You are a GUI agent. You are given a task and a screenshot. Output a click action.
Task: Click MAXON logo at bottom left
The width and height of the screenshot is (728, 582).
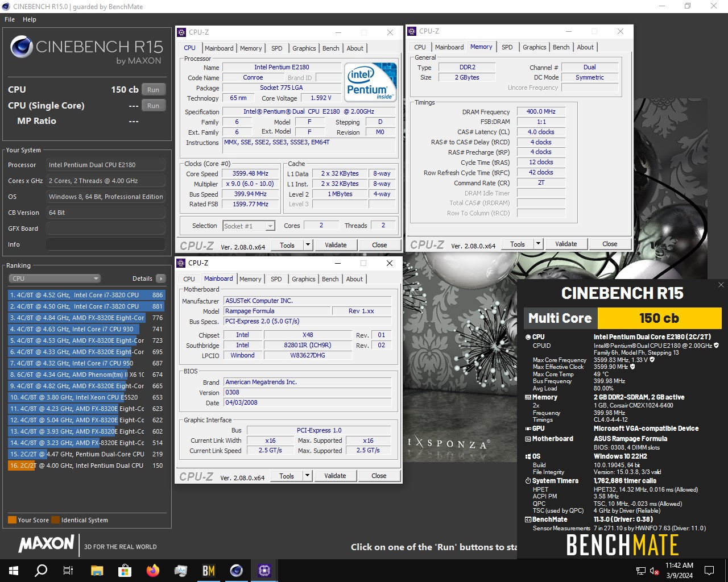coord(46,544)
